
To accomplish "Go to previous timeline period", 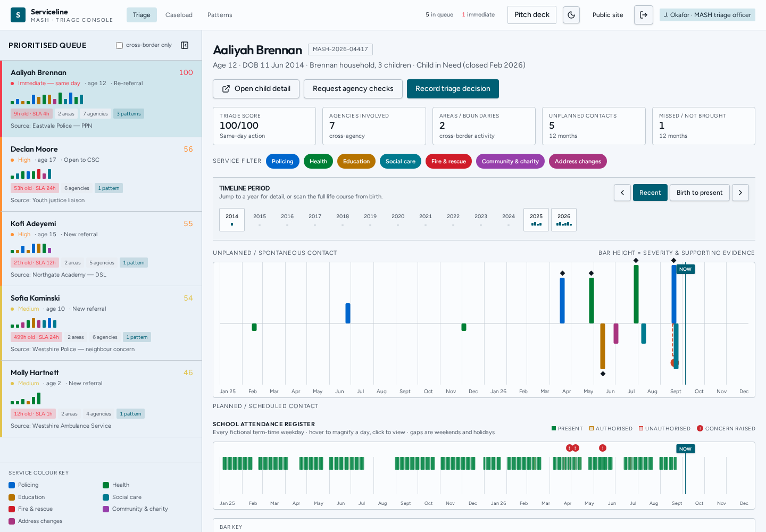I will coord(622,193).
